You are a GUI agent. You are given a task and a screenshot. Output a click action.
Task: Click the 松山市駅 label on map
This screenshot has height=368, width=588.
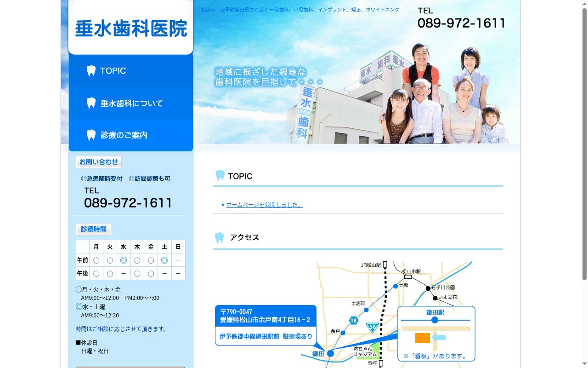click(412, 271)
